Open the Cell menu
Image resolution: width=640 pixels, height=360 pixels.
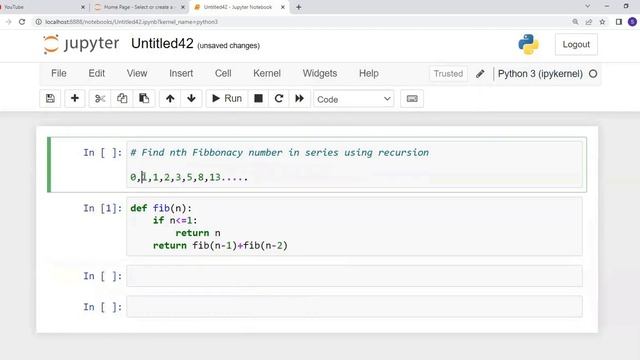point(223,73)
